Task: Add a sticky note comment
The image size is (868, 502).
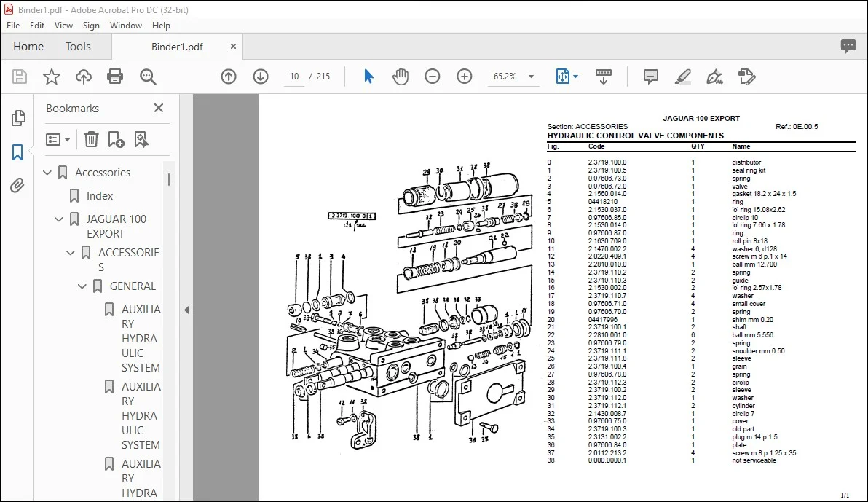Action: (651, 77)
